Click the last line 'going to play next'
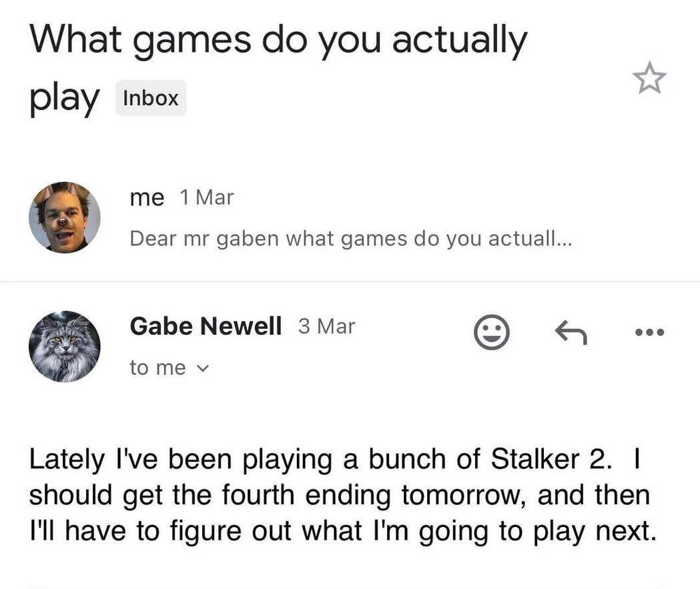The width and height of the screenshot is (700, 589). click(x=343, y=532)
